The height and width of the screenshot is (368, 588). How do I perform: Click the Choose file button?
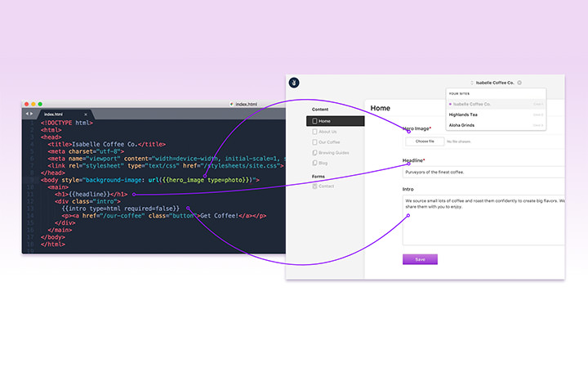pyautogui.click(x=425, y=141)
